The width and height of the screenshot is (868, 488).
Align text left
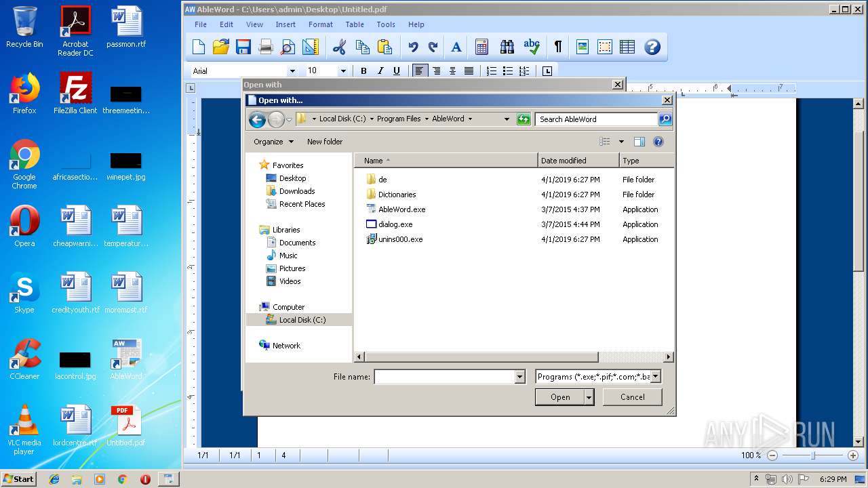(420, 70)
